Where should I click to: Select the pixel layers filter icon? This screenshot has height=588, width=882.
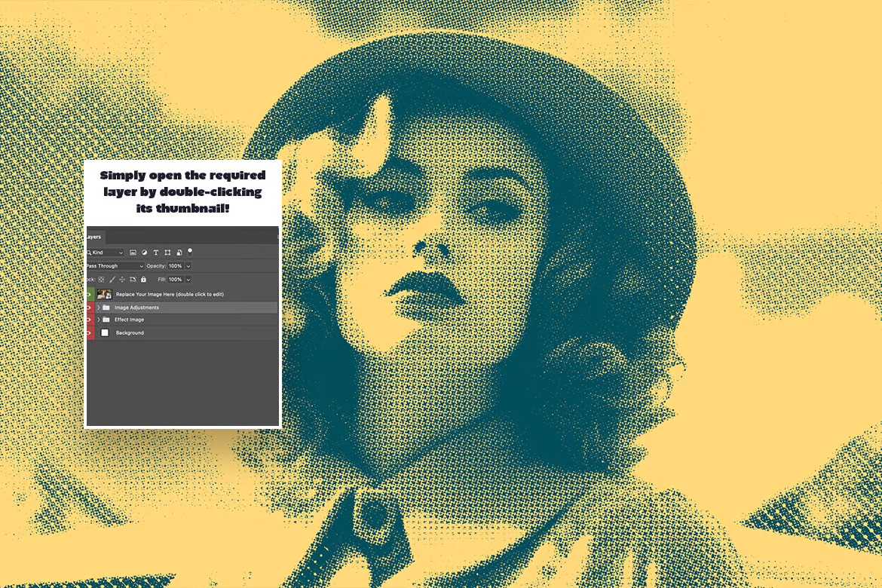coord(133,253)
